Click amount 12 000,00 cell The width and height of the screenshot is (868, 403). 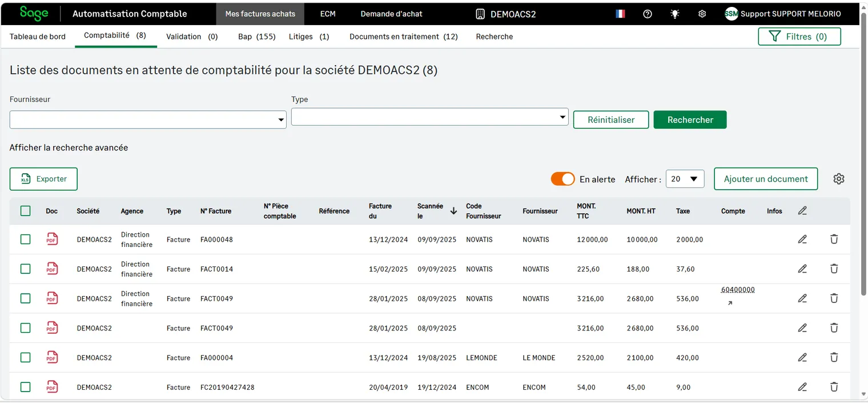pos(592,240)
